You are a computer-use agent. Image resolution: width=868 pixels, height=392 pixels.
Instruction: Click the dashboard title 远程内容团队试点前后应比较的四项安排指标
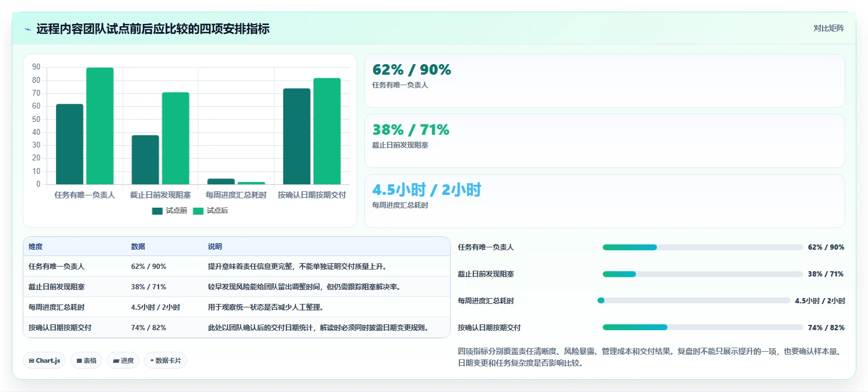coord(153,29)
